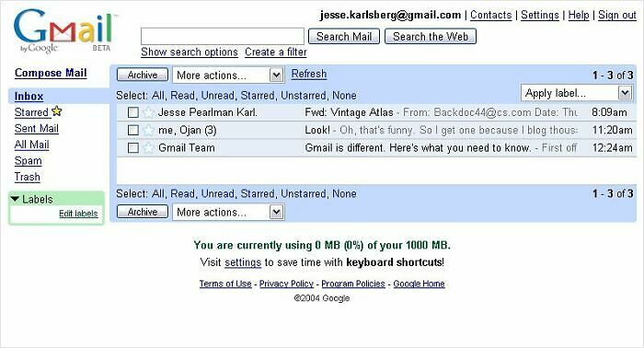Select Starred in the bottom Select row
The height and width of the screenshot is (348, 644).
click(x=258, y=194)
